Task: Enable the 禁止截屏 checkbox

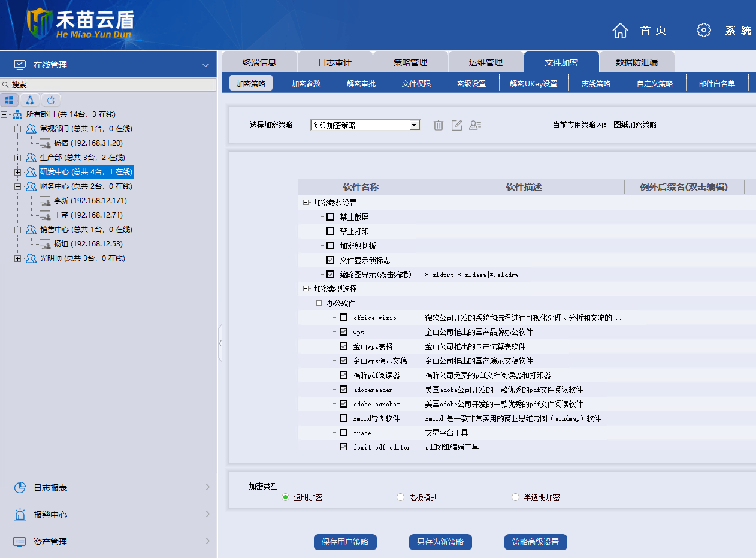Action: pyautogui.click(x=330, y=217)
